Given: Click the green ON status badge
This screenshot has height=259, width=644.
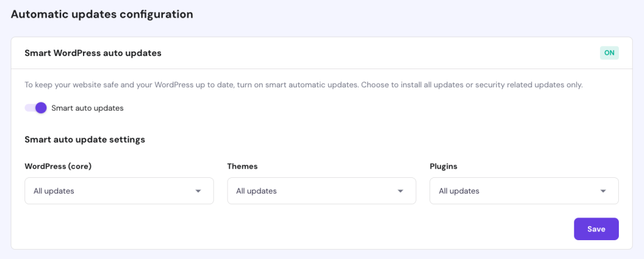Looking at the screenshot, I should pyautogui.click(x=609, y=53).
